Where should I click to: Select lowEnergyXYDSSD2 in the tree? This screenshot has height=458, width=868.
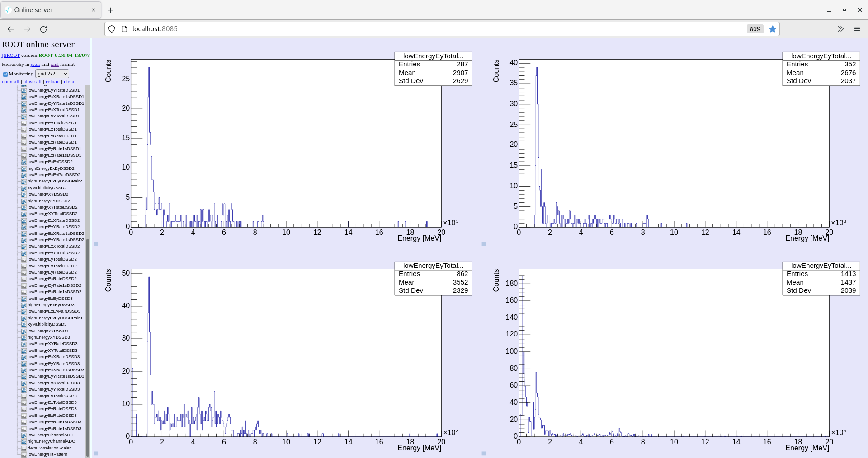(x=48, y=194)
